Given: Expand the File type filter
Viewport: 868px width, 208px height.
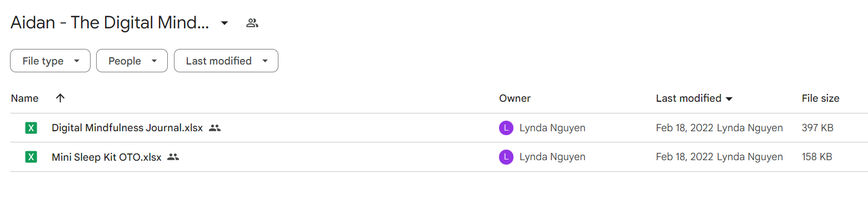Looking at the screenshot, I should pos(50,61).
